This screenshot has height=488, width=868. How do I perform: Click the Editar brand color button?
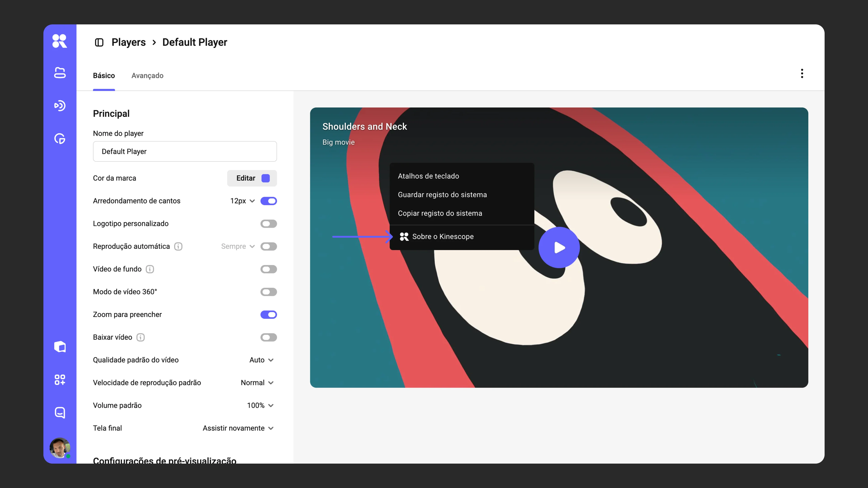point(252,178)
